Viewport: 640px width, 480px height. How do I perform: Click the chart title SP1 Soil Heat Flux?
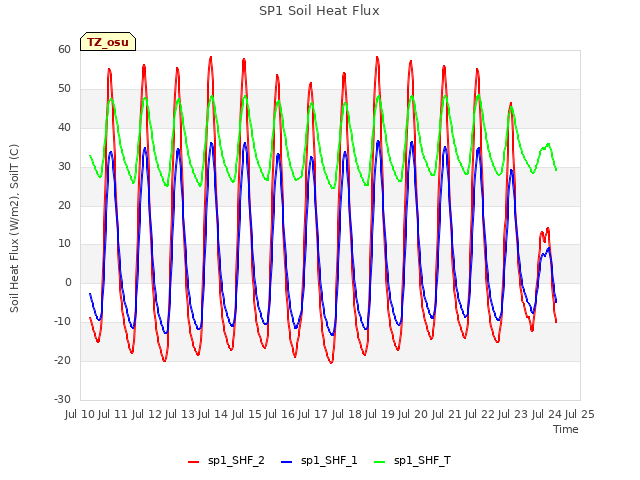(319, 11)
